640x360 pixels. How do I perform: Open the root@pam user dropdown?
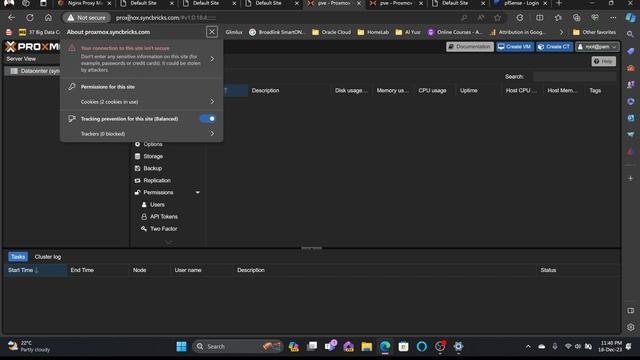click(x=597, y=47)
